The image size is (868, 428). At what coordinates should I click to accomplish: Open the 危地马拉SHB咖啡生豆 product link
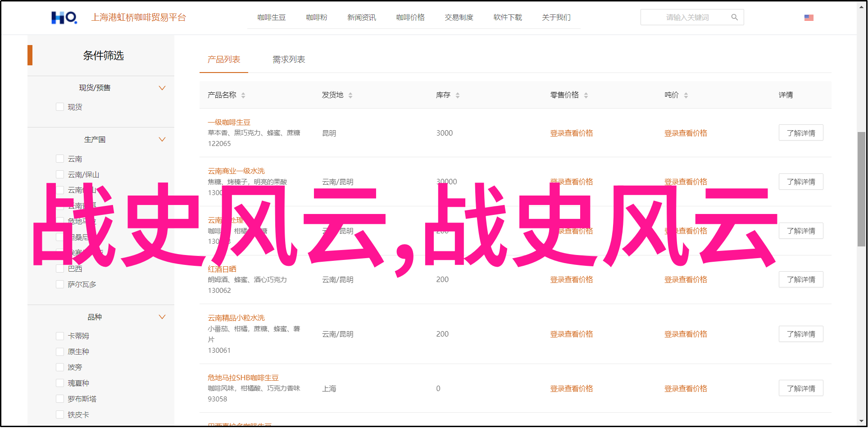point(243,378)
